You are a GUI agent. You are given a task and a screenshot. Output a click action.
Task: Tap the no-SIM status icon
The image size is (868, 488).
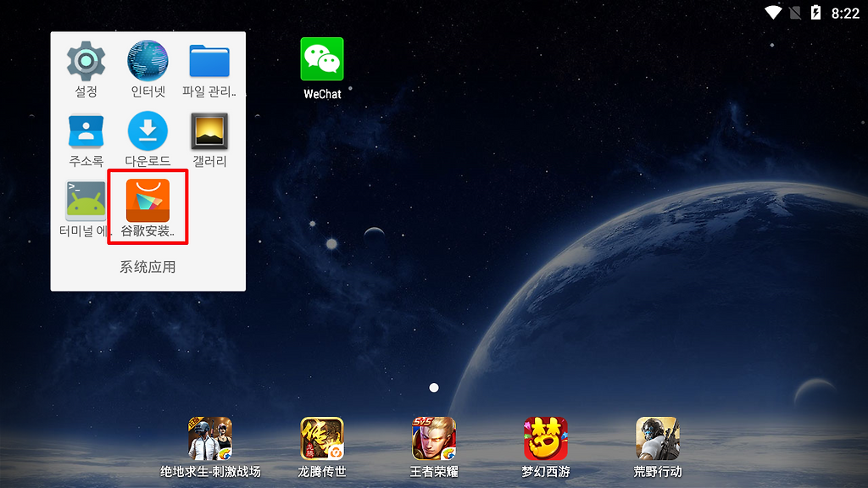pyautogui.click(x=795, y=12)
